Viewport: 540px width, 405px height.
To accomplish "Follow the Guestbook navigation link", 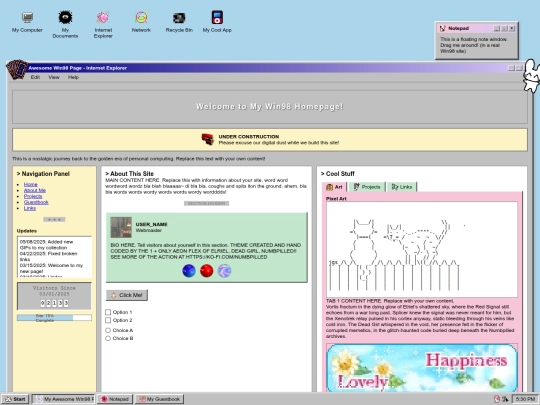I will [x=36, y=202].
